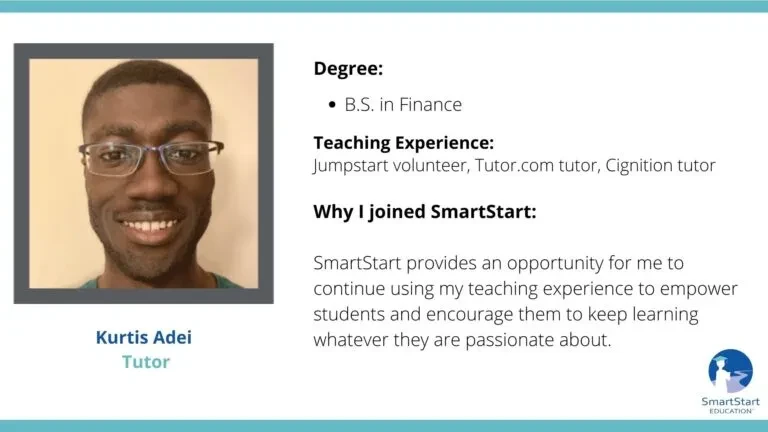768x432 pixels.
Task: Click the Tutor.com tutor text
Action: click(x=537, y=166)
